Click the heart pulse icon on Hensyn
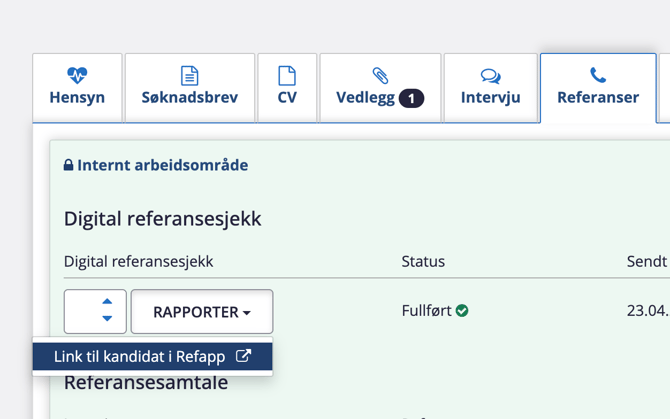Viewport: 670px width, 419px height. pyautogui.click(x=77, y=76)
